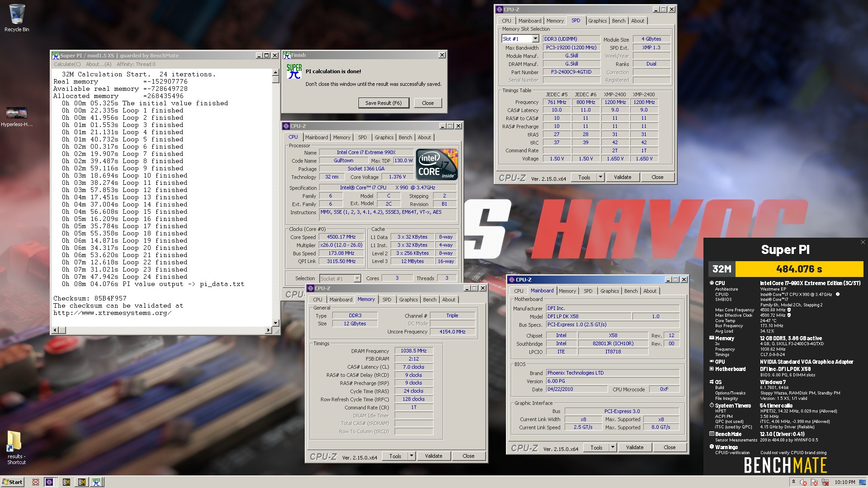868x488 pixels.
Task: Click the Memory icon in BenchMate panel
Action: tap(712, 338)
